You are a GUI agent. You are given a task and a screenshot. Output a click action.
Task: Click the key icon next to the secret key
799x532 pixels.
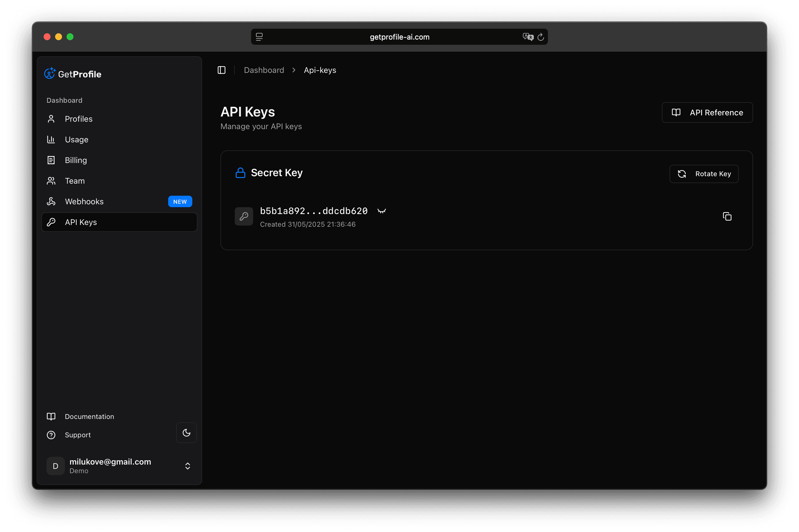point(244,216)
